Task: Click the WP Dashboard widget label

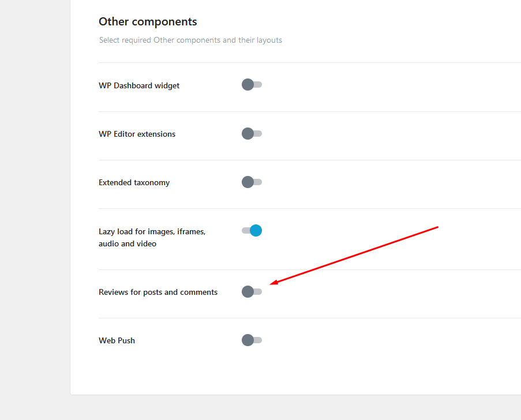Action: click(x=139, y=86)
